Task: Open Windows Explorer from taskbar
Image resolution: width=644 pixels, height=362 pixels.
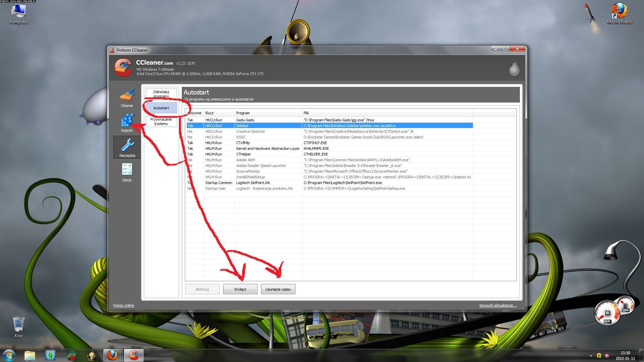Action: click(x=30, y=355)
